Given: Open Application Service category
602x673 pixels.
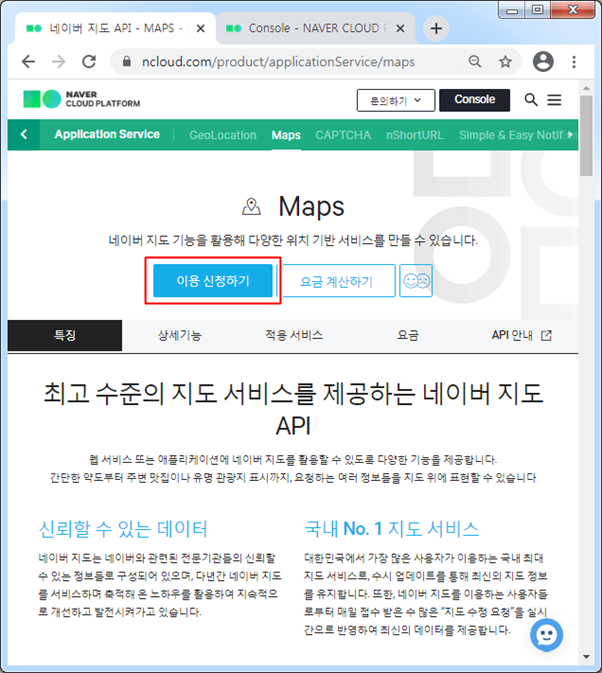Looking at the screenshot, I should pos(107,134).
